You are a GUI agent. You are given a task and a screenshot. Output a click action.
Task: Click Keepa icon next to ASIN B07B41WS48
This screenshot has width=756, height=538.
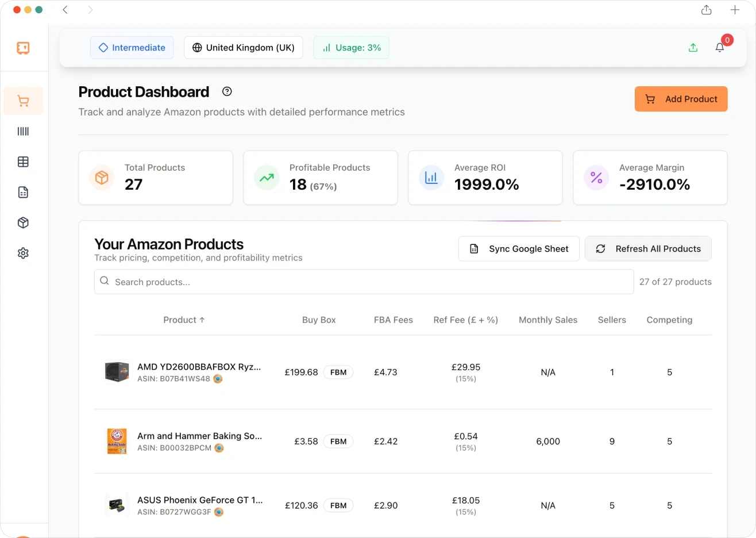pos(218,379)
